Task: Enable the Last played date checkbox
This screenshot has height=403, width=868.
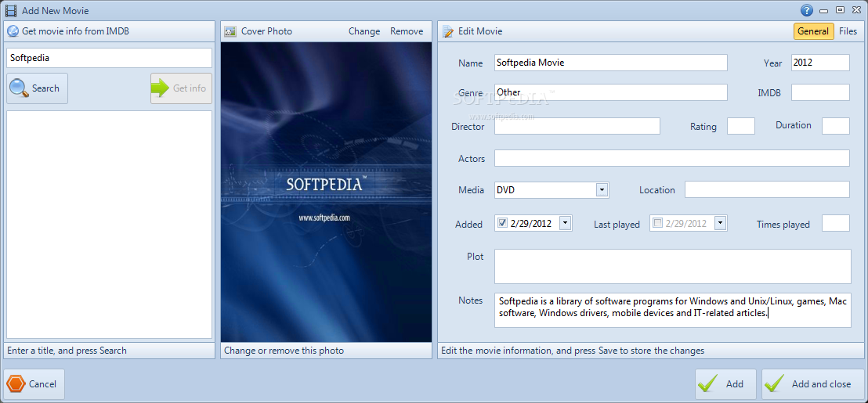Action: pyautogui.click(x=657, y=223)
